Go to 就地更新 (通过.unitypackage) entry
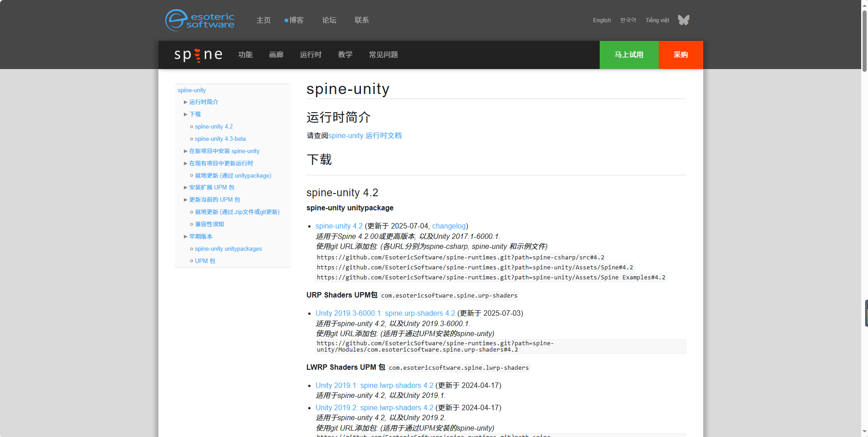 point(233,176)
